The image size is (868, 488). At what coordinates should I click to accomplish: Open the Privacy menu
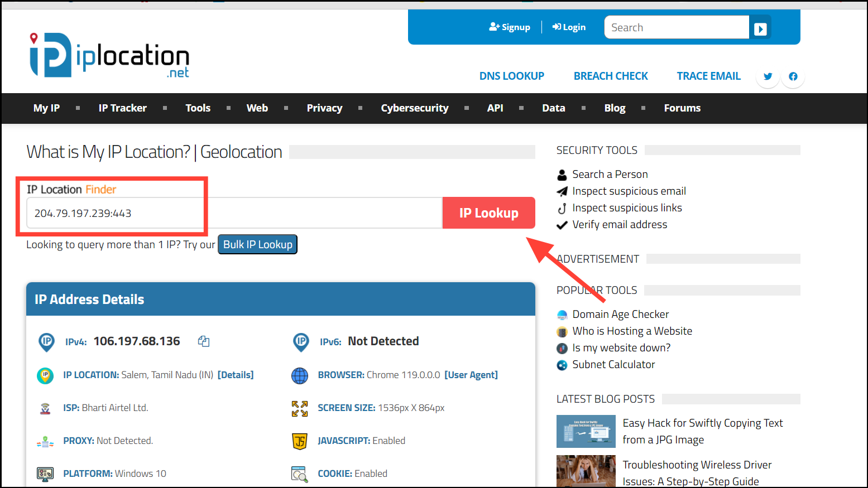tap(325, 108)
